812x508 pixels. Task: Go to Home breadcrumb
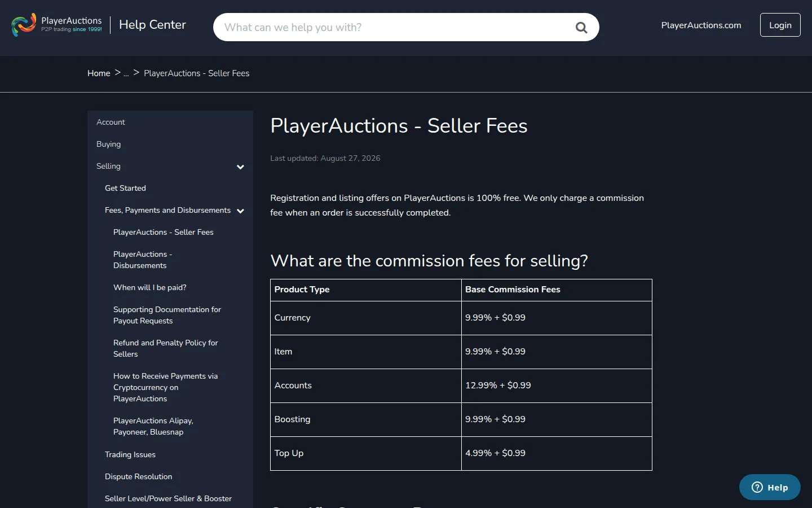pos(99,73)
